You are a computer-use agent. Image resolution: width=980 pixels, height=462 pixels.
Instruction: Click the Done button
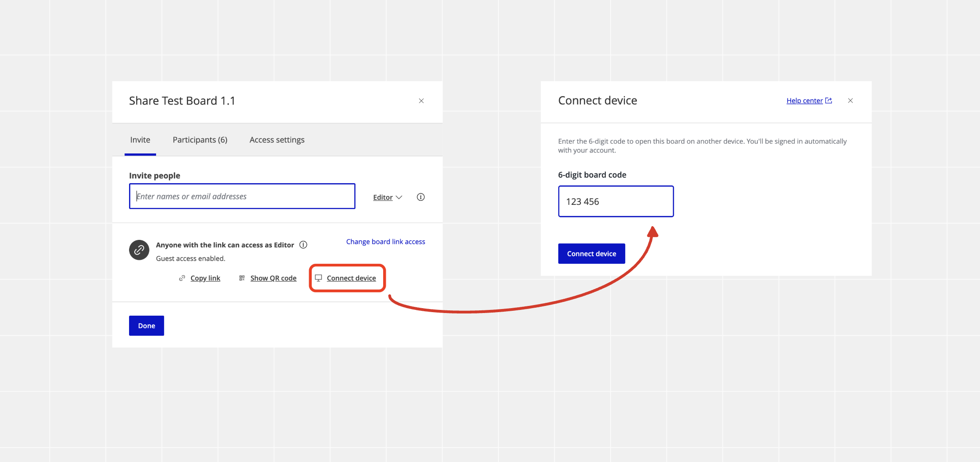[x=146, y=325]
